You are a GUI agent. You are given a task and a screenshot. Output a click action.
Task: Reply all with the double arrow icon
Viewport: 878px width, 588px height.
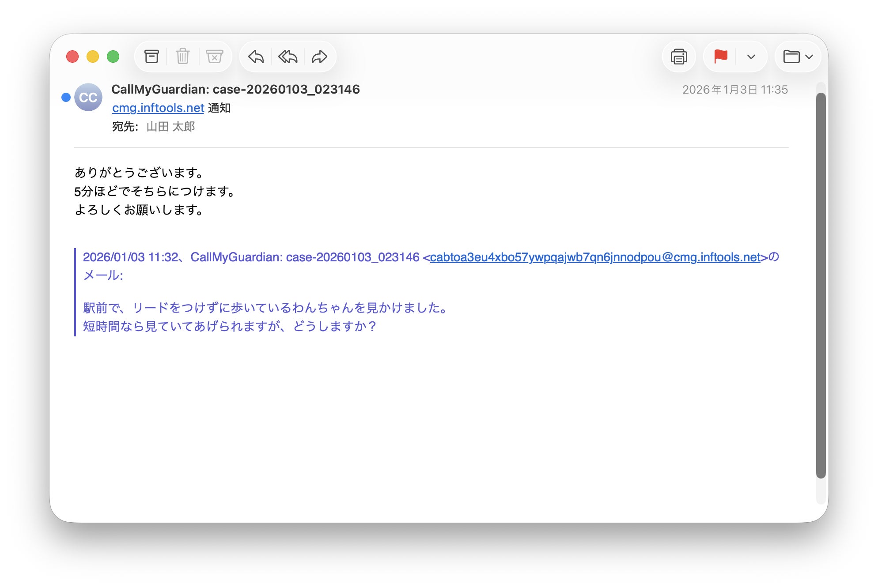(288, 57)
